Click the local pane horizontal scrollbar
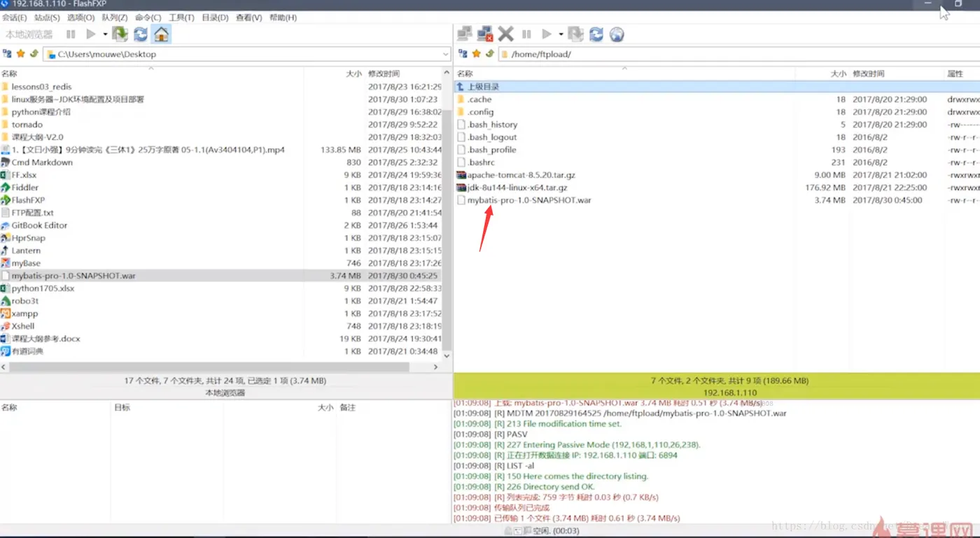 209,367
